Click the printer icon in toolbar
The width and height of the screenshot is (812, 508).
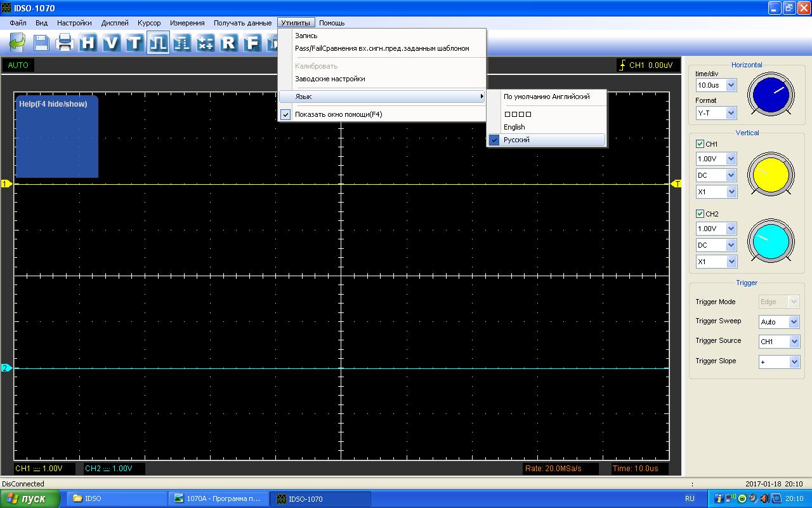tap(65, 43)
